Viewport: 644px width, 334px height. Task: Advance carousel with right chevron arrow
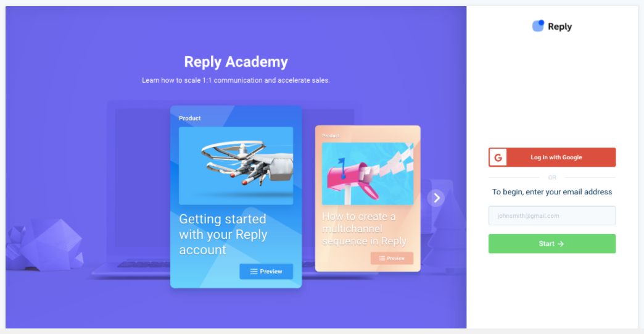point(436,198)
